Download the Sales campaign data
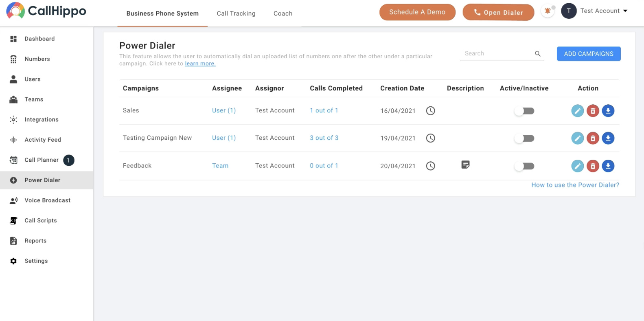644x321 pixels. 608,111
